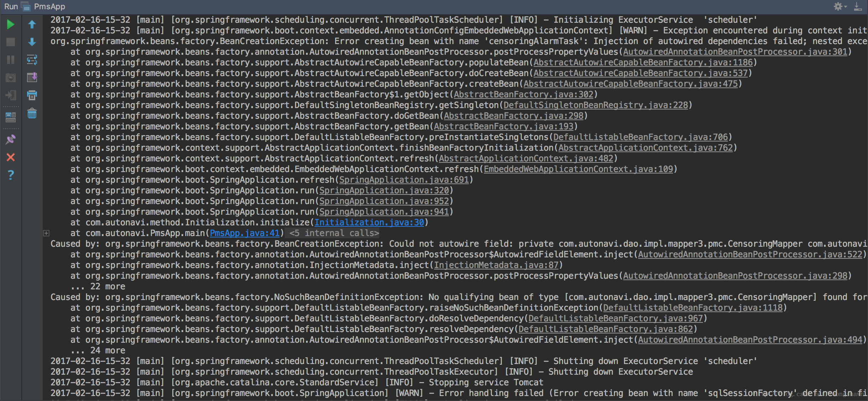Click the Restore Layout icon
Screen dimensions: 868x401
point(11,117)
